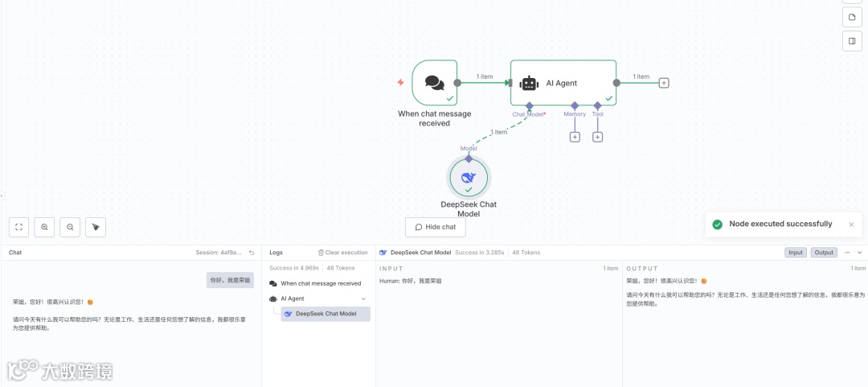Toggle the Output pane button
868x387 pixels.
click(824, 253)
